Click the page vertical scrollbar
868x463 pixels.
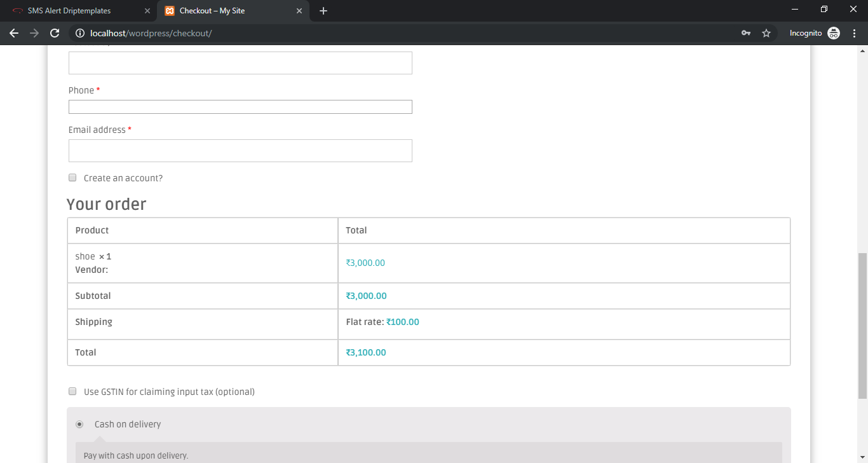(862, 326)
